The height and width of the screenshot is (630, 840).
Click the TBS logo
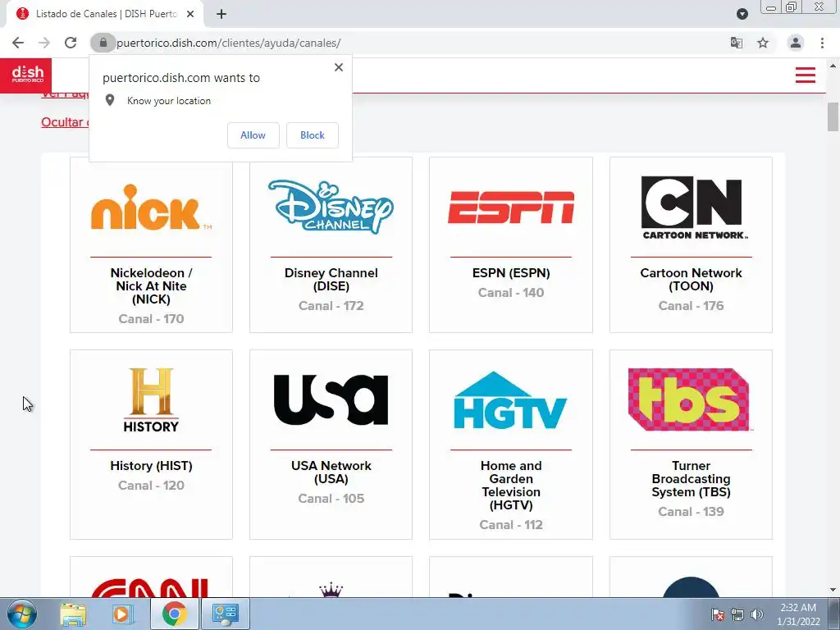pyautogui.click(x=690, y=399)
